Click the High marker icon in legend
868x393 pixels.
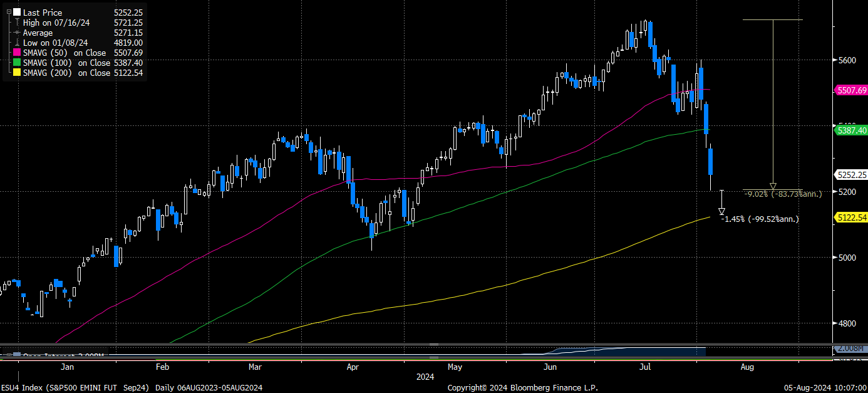(16, 23)
